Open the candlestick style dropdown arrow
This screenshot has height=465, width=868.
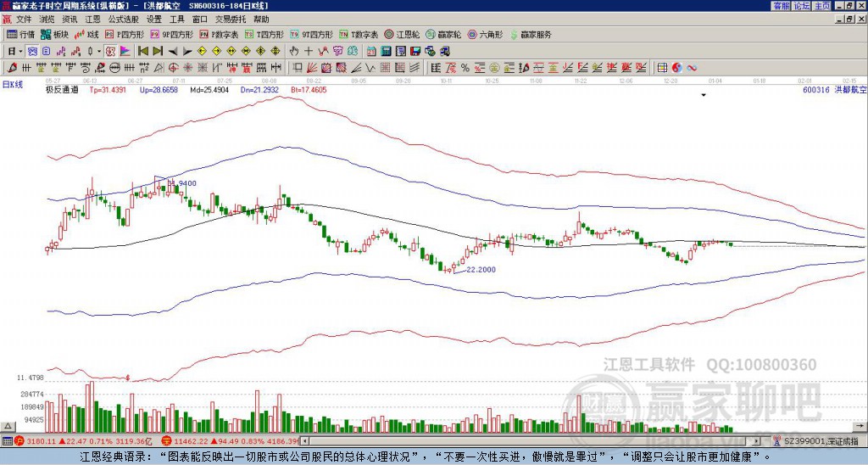[x=99, y=51]
